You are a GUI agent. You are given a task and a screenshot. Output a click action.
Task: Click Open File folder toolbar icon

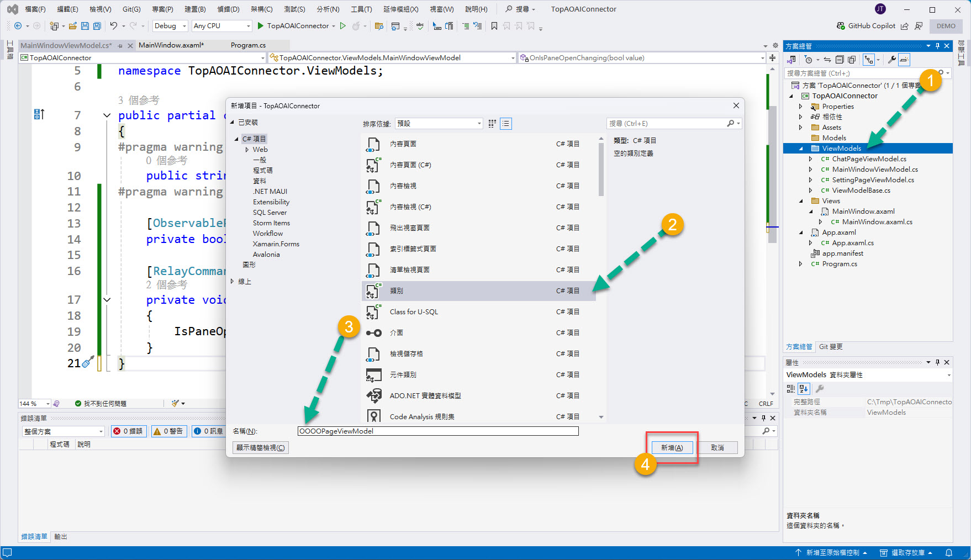click(73, 26)
